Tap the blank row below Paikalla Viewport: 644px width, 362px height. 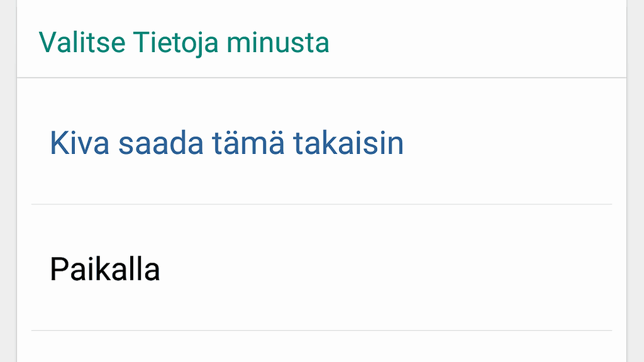coord(321,347)
